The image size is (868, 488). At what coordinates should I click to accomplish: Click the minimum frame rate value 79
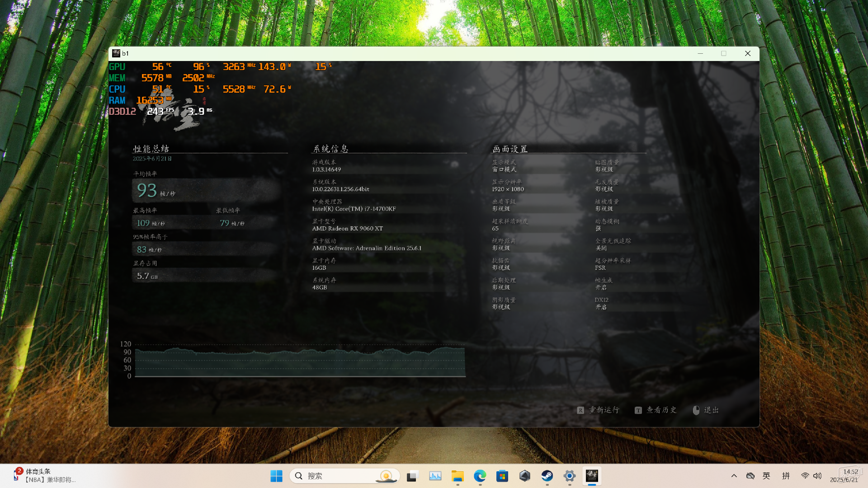point(224,223)
